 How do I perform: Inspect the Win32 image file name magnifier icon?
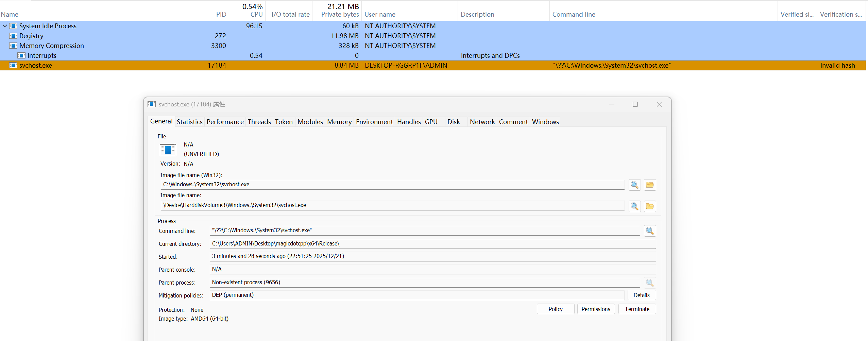pos(634,185)
